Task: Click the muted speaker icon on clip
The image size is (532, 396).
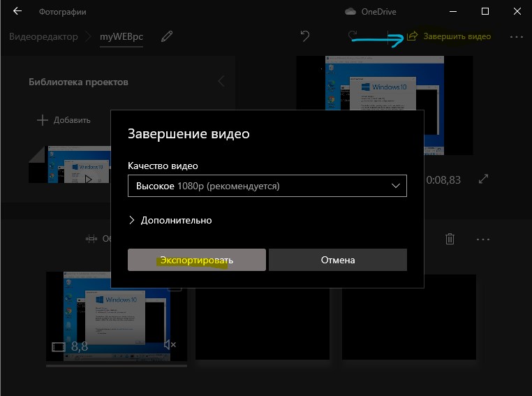Action: (170, 345)
